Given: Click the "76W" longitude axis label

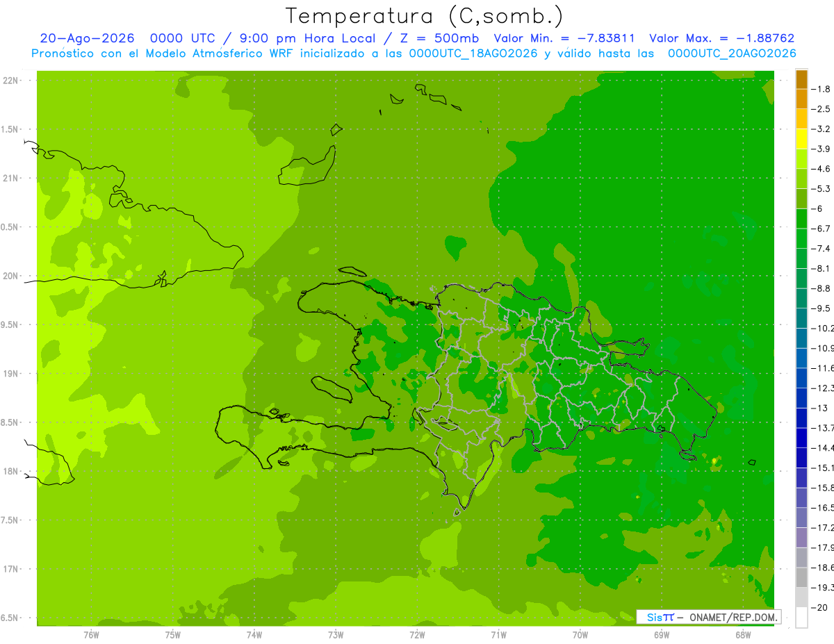Looking at the screenshot, I should pos(91,634).
